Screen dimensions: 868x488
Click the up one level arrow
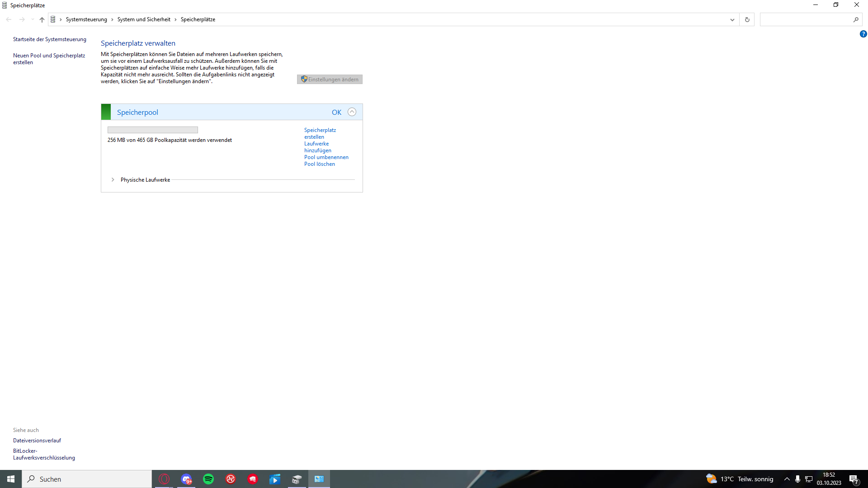tap(42, 19)
